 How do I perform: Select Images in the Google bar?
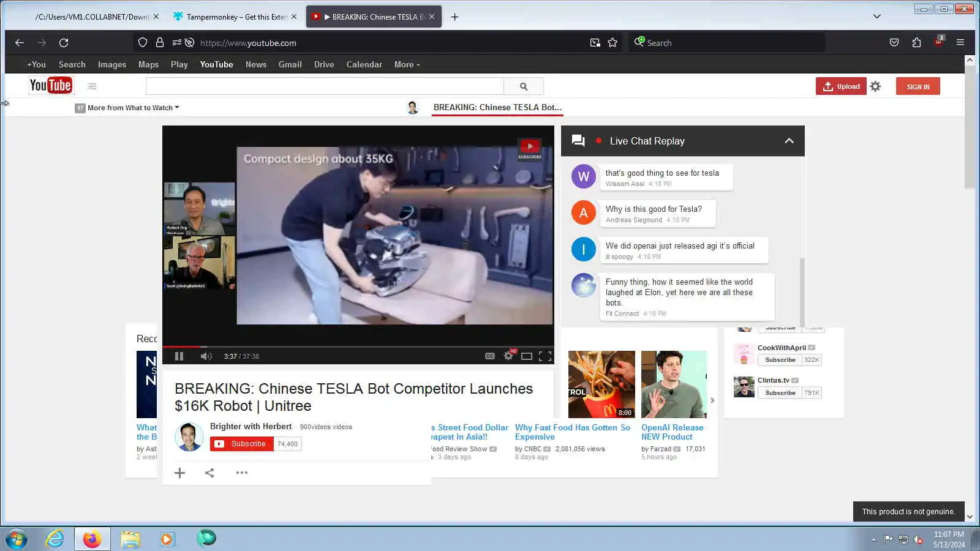[112, 64]
